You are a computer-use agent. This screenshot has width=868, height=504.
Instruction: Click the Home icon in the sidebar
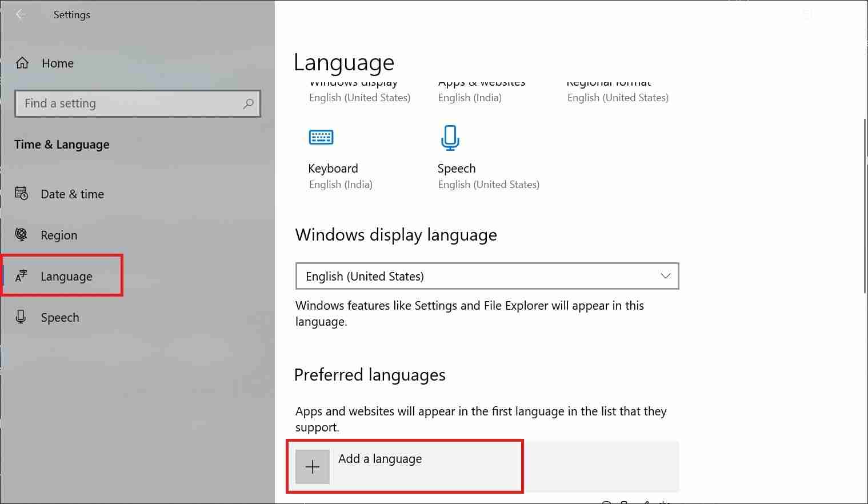tap(22, 63)
